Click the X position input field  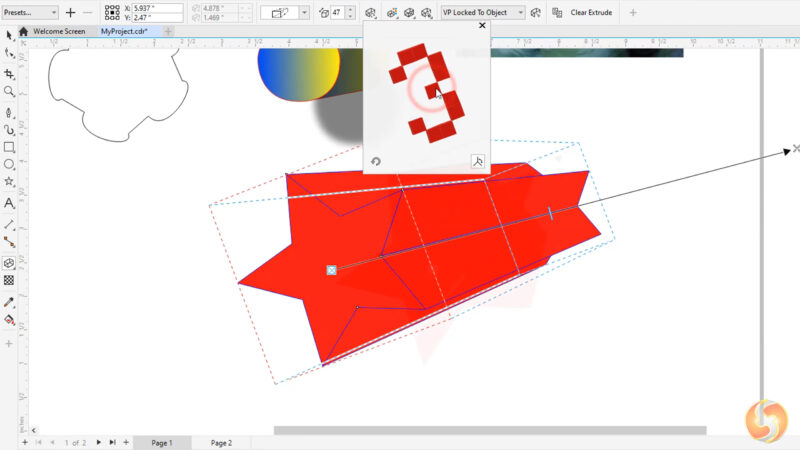tap(158, 8)
